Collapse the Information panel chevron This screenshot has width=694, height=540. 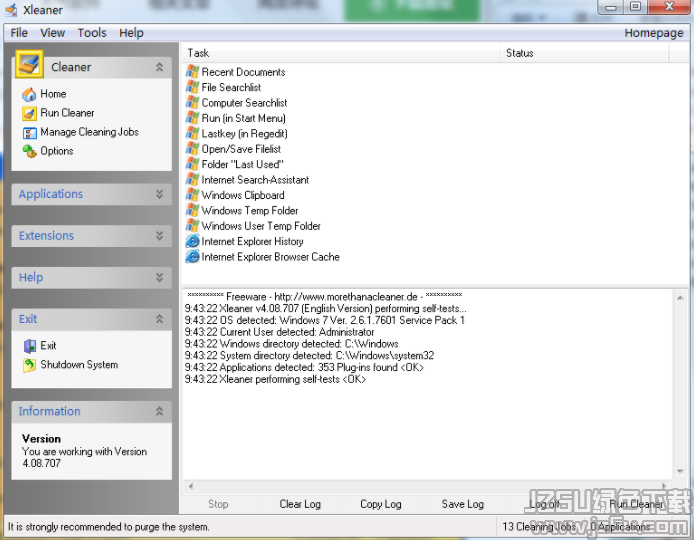(x=159, y=411)
